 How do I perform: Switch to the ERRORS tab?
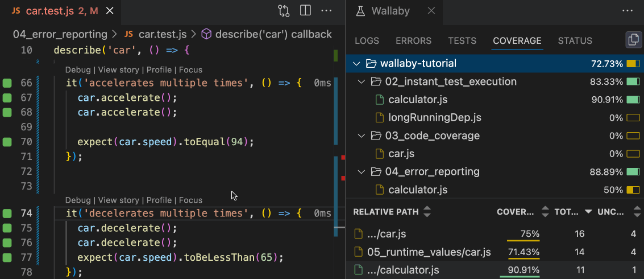click(413, 41)
